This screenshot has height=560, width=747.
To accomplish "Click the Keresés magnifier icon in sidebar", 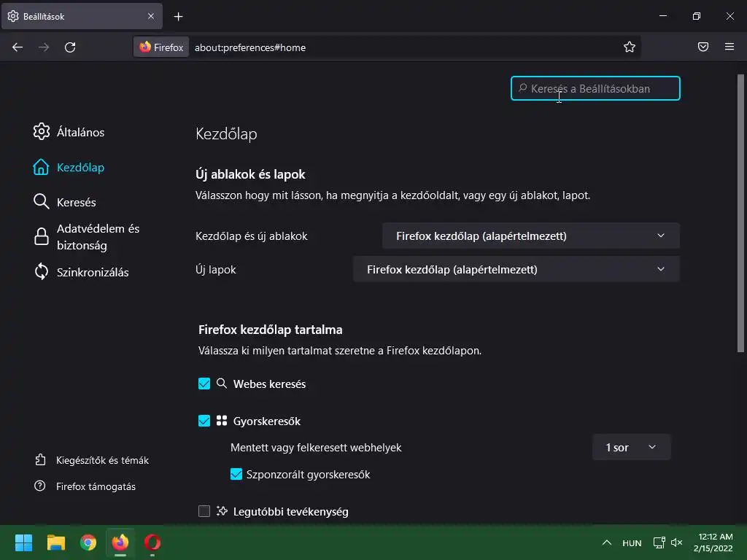I will tap(42, 201).
